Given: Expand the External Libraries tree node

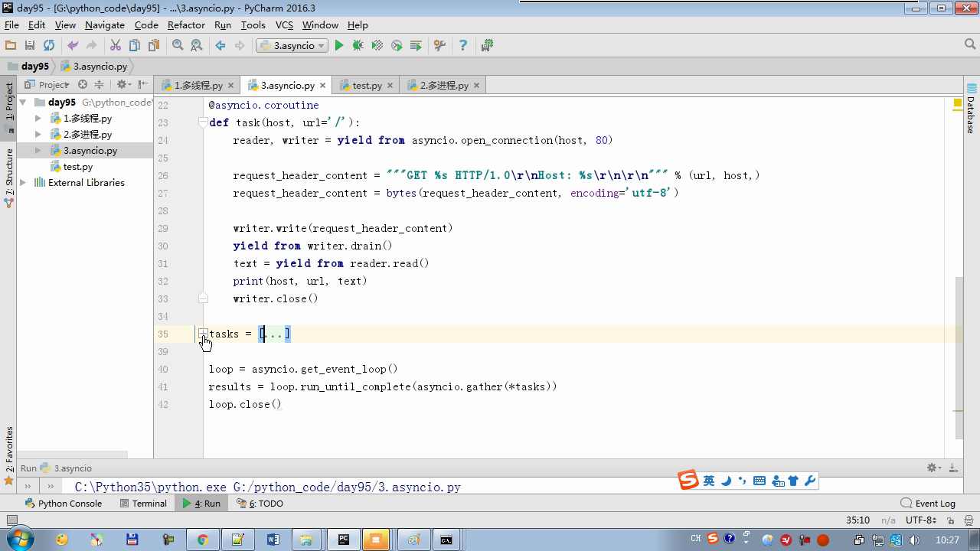Looking at the screenshot, I should [x=23, y=183].
